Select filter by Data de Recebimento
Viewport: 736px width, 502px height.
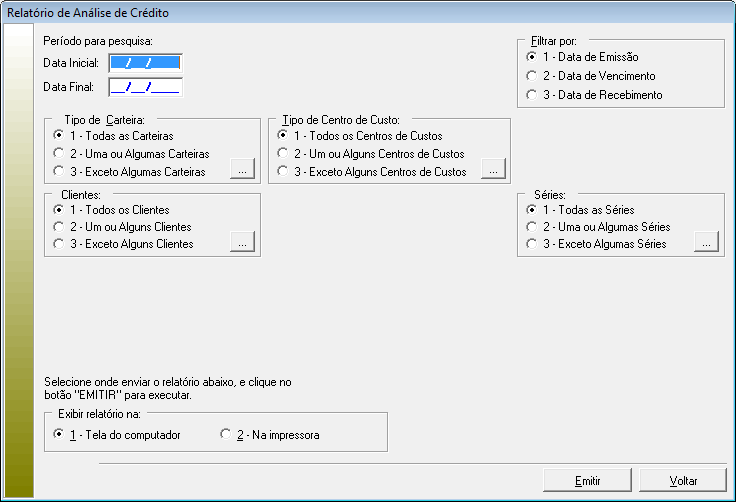(x=531, y=95)
